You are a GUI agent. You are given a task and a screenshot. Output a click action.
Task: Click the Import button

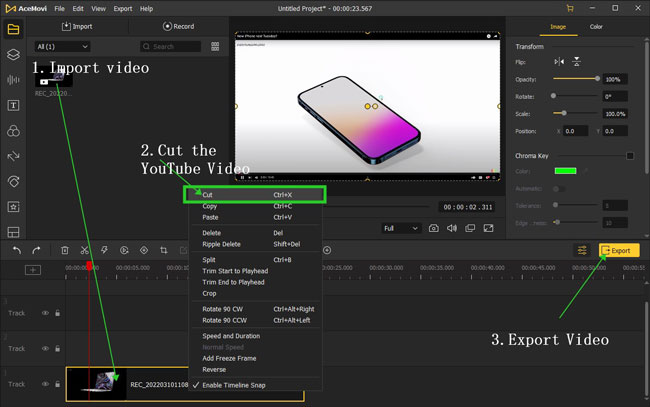click(x=77, y=26)
